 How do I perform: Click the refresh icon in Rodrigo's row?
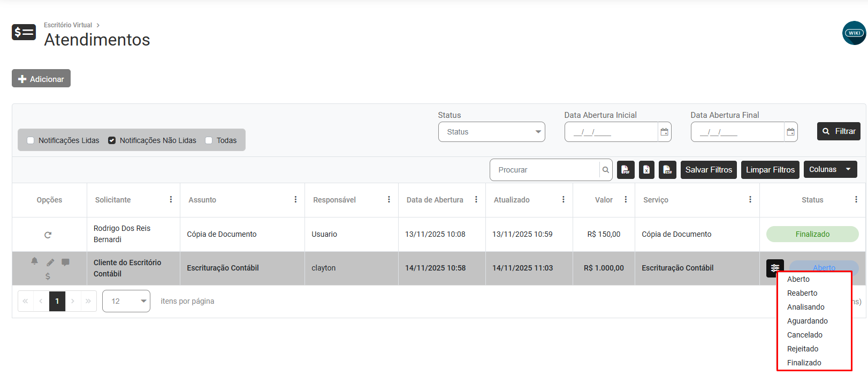click(48, 235)
